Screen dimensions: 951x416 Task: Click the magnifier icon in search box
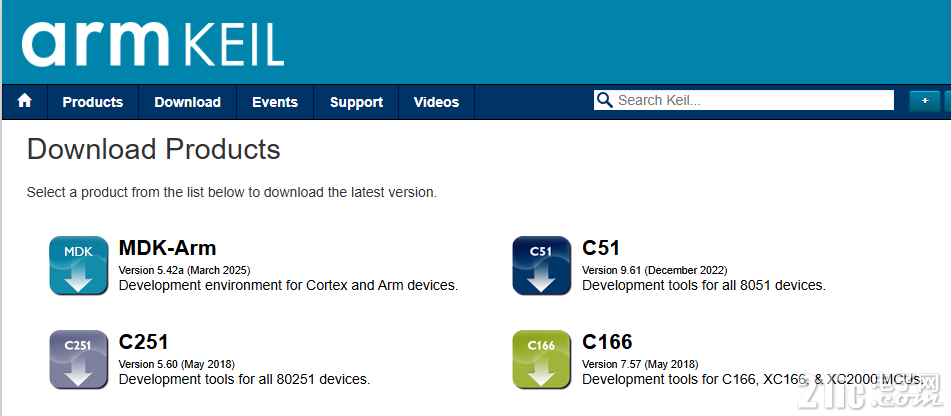(604, 100)
